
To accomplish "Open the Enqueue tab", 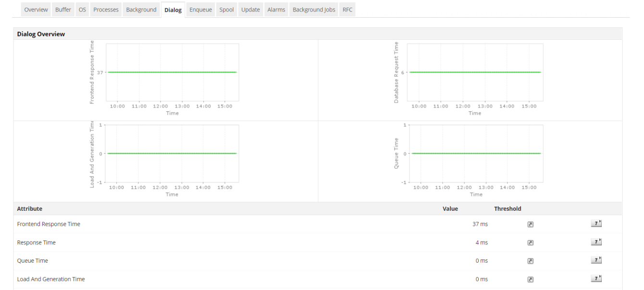I will (200, 9).
